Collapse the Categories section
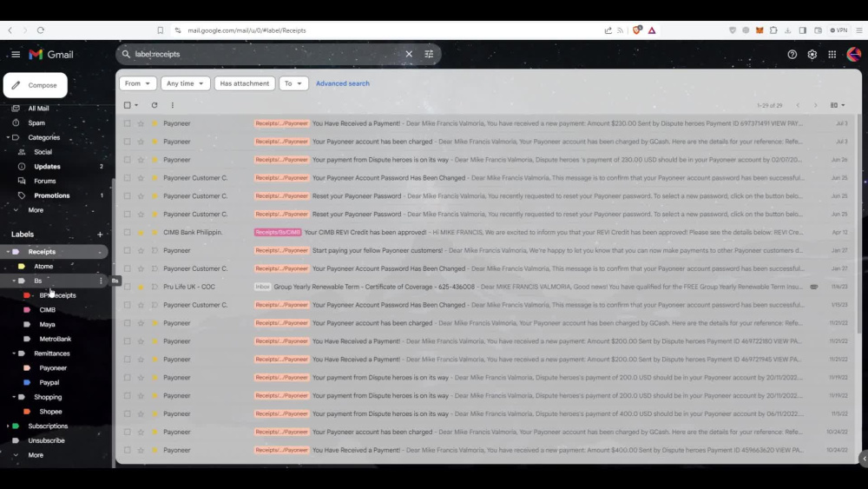 click(x=8, y=137)
